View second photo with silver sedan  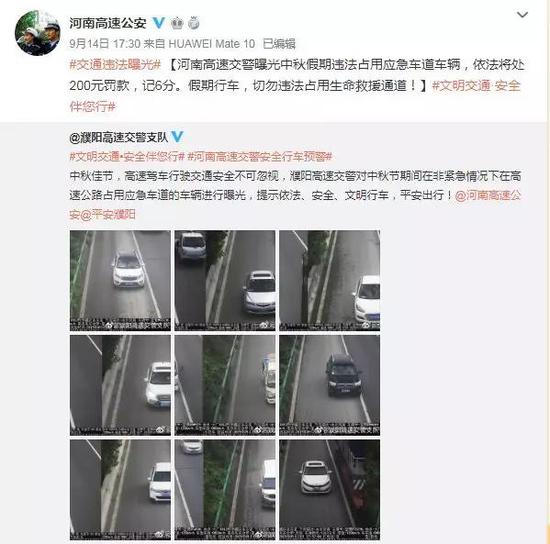click(x=225, y=280)
